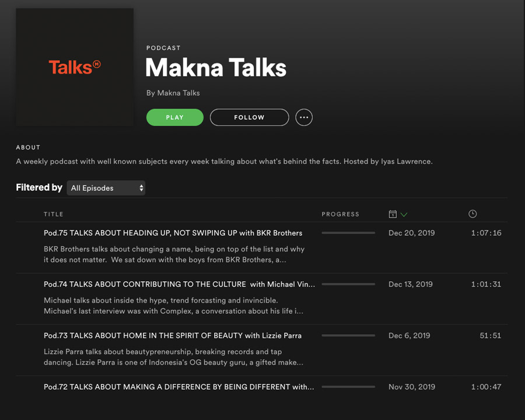The image size is (525, 420).
Task: Open podcast options via ellipsis icon
Action: pyautogui.click(x=304, y=117)
